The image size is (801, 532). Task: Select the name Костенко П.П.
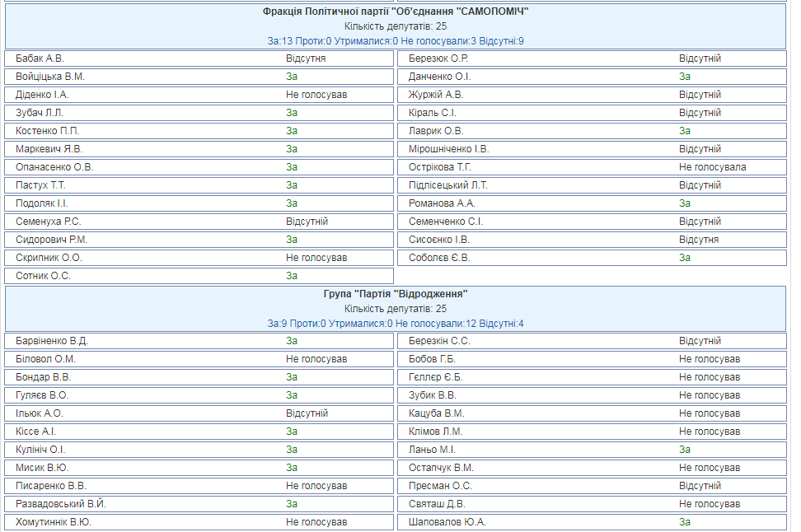48,131
